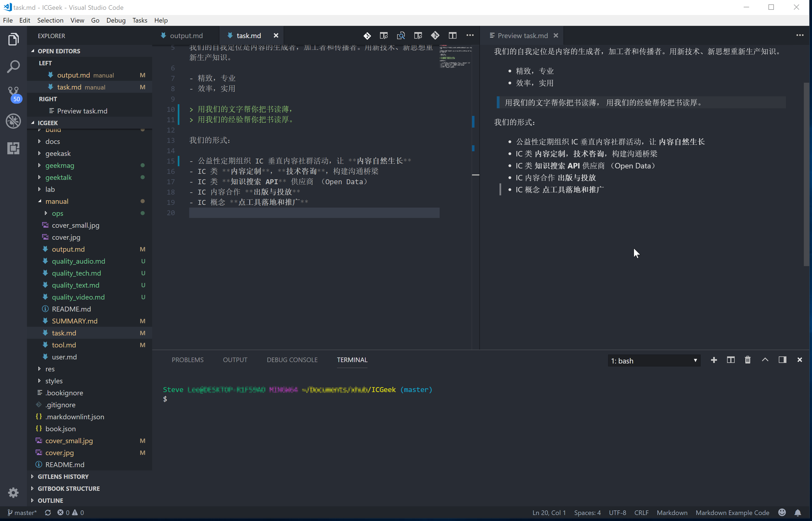
Task: Move panel to the side icon
Action: click(782, 360)
